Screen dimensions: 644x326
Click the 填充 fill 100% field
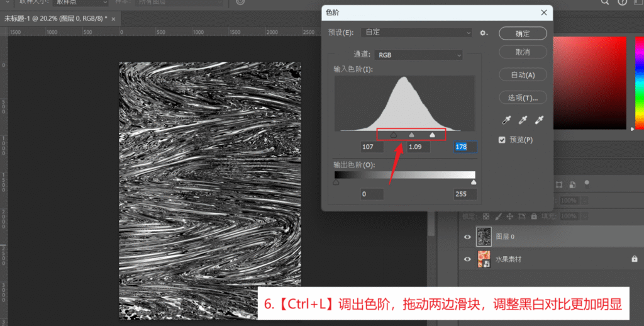tap(570, 216)
